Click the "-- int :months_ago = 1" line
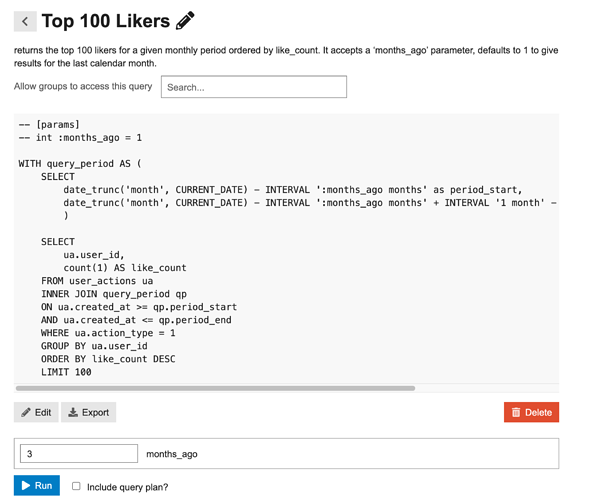Image resolution: width=589 pixels, height=500 pixels. pyautogui.click(x=80, y=137)
